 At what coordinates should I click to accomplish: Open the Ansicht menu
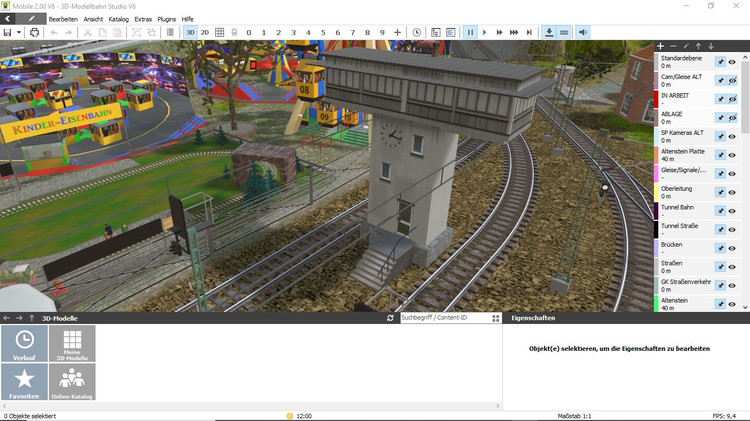pyautogui.click(x=93, y=19)
